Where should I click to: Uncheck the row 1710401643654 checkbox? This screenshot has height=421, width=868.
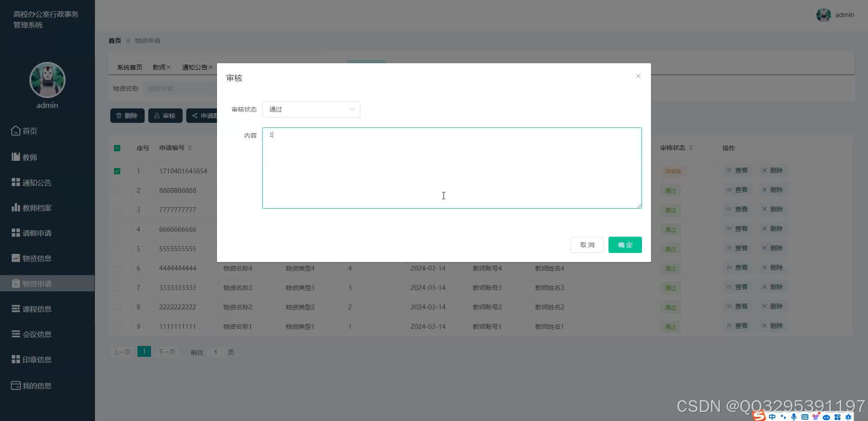pyautogui.click(x=117, y=171)
